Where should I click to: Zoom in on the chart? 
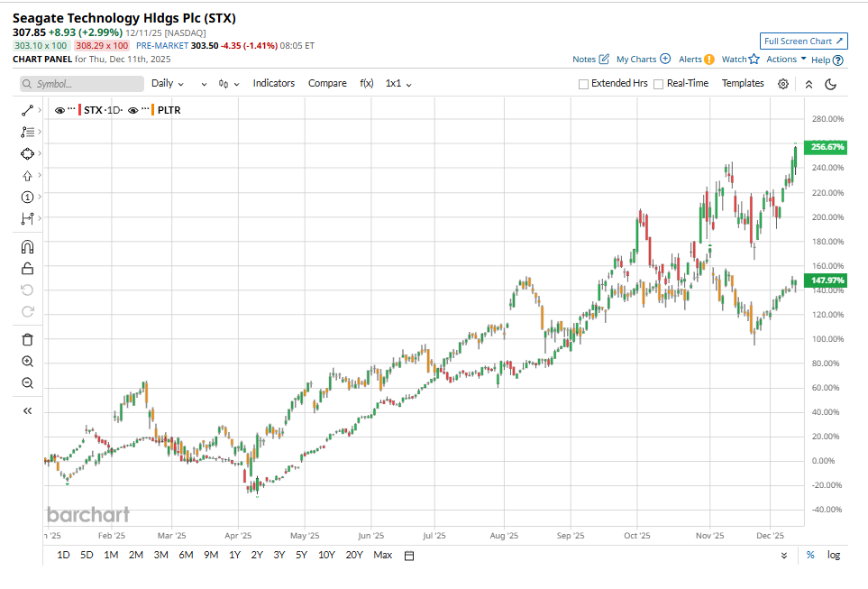tap(27, 361)
